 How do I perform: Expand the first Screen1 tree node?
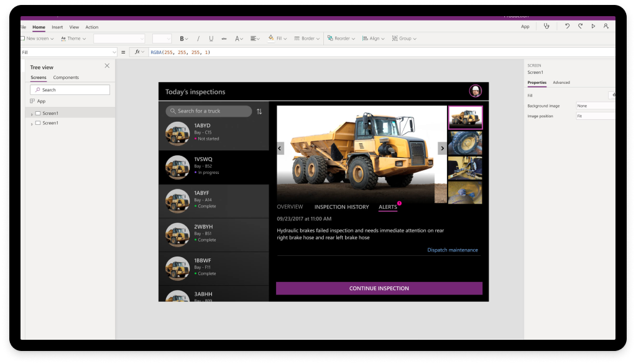[32, 114]
